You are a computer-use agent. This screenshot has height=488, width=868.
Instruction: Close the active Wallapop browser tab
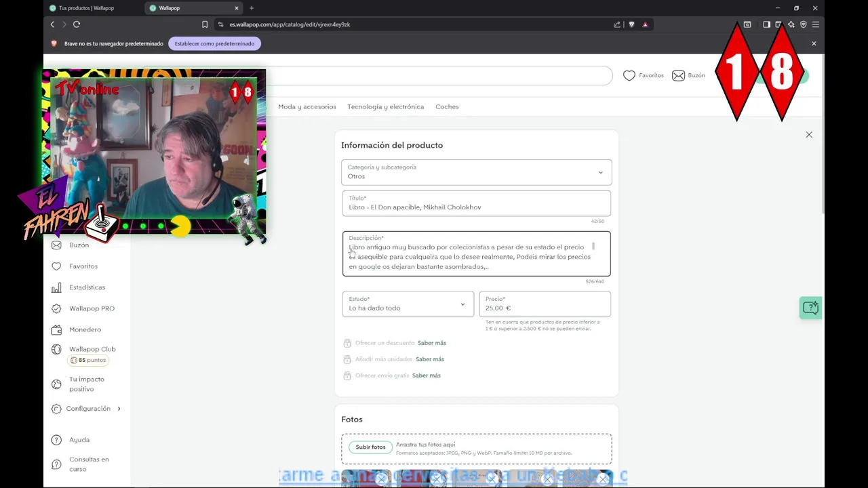(x=237, y=8)
